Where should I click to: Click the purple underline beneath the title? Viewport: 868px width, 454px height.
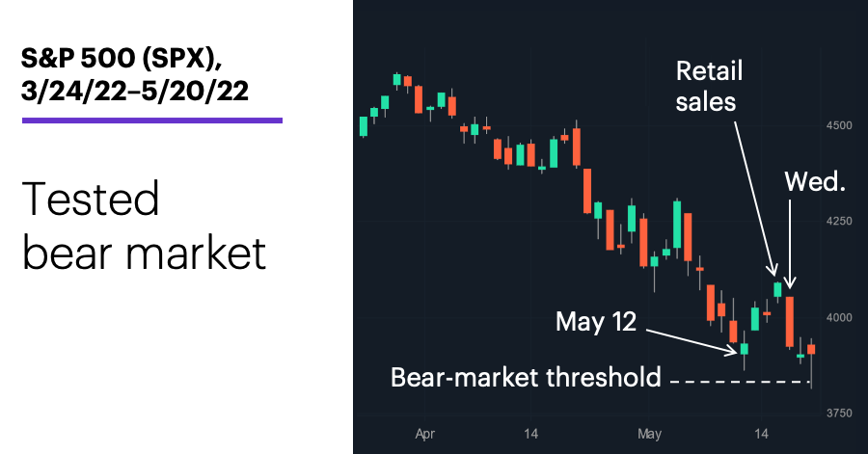point(152,120)
